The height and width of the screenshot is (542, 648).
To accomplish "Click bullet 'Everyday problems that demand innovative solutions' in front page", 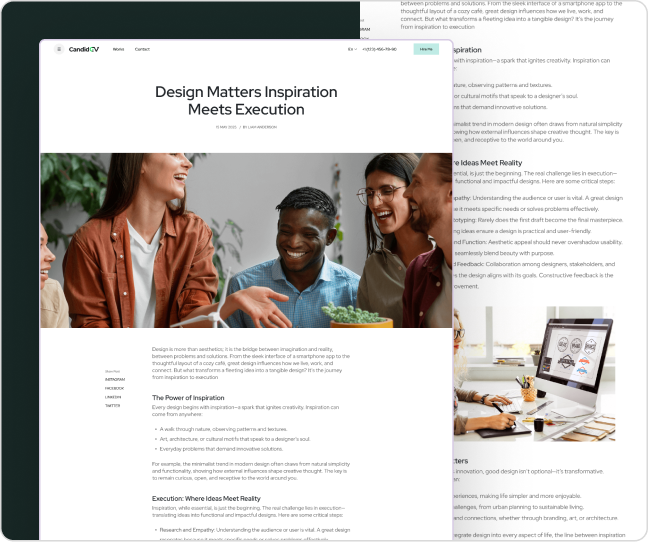I will click(221, 449).
